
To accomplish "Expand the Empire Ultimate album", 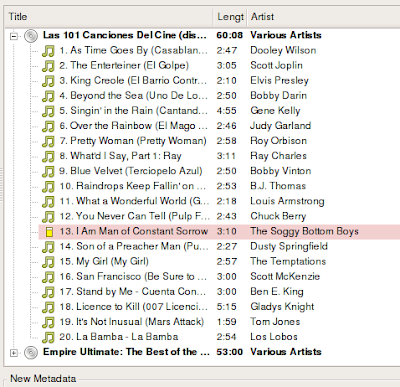I will (x=14, y=353).
